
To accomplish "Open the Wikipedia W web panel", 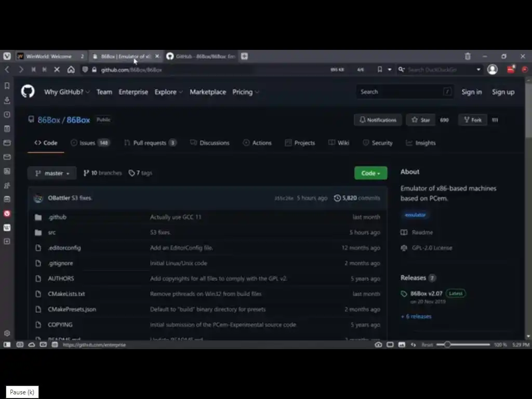I will point(7,228).
